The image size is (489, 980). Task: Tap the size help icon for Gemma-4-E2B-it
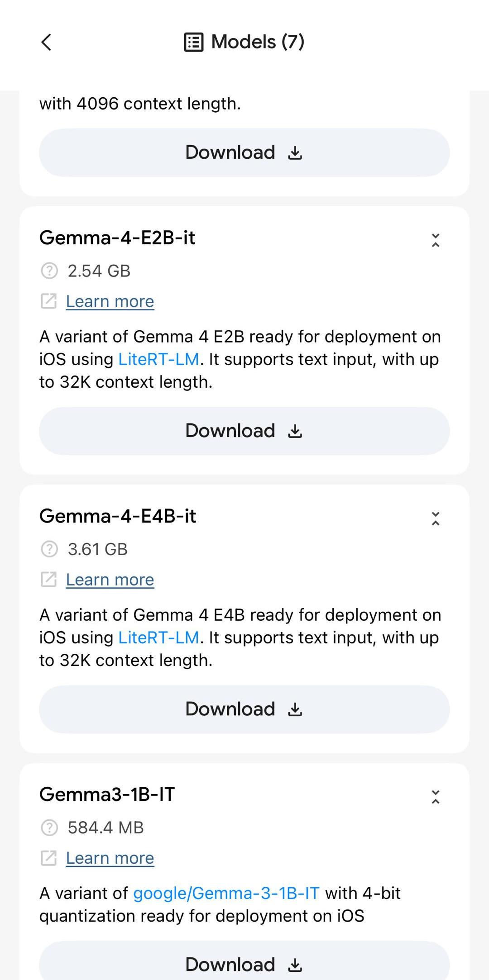49,271
